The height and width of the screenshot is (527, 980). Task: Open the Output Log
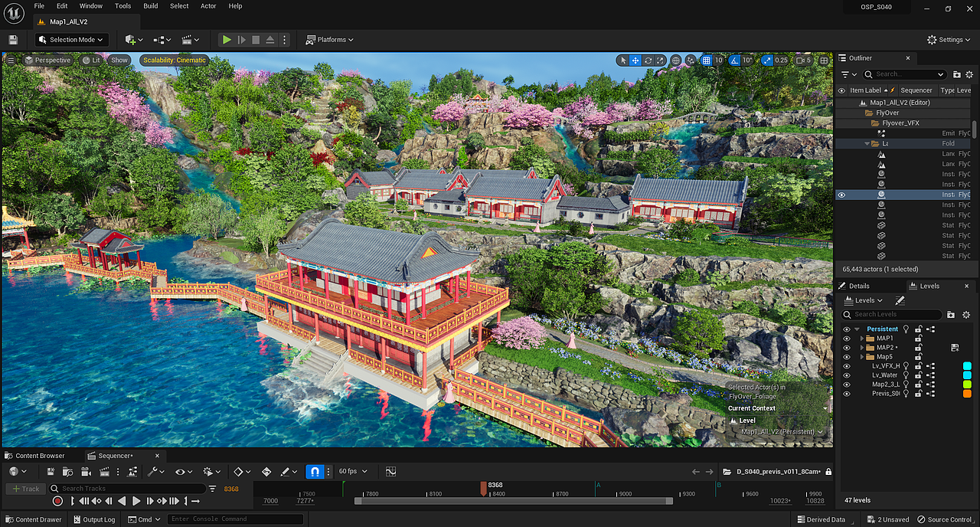pyautogui.click(x=94, y=519)
